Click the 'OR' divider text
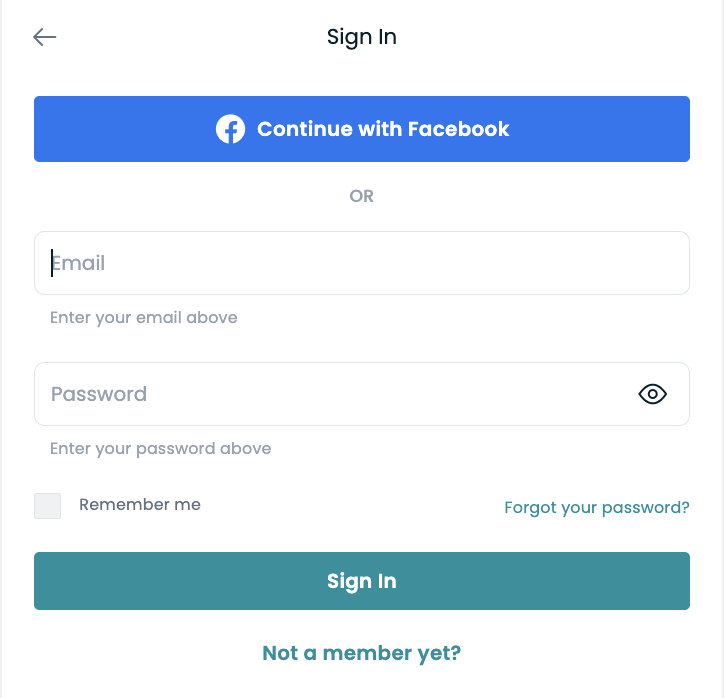This screenshot has height=698, width=724. [361, 196]
